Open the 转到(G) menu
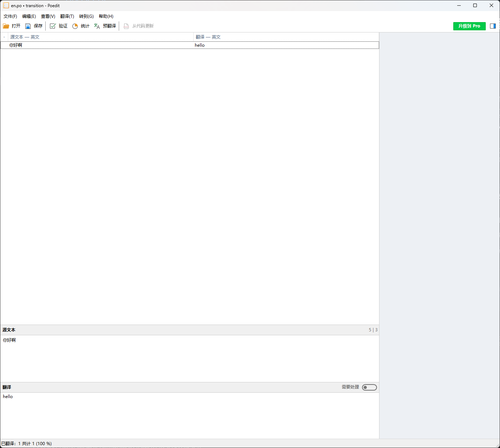Image resolution: width=500 pixels, height=448 pixels. (x=86, y=16)
